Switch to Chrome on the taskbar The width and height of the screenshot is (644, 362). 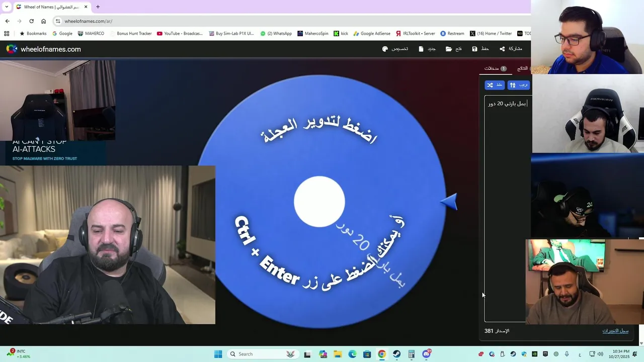[382, 354]
